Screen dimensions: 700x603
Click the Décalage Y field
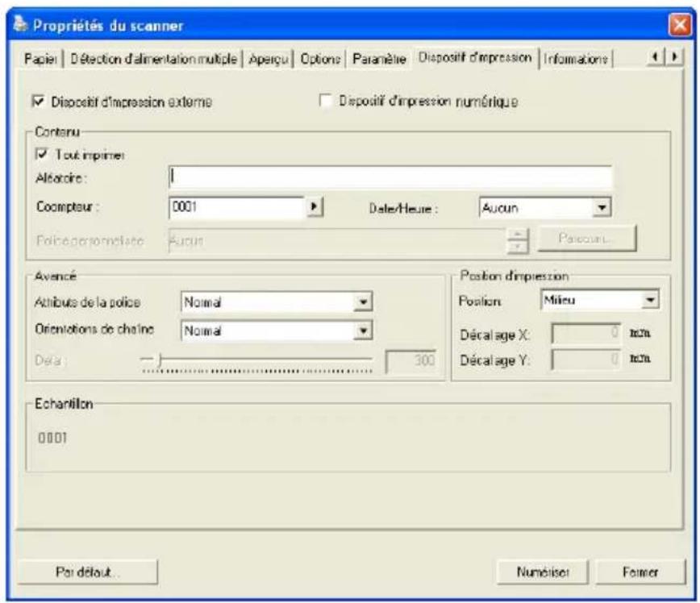tap(586, 360)
